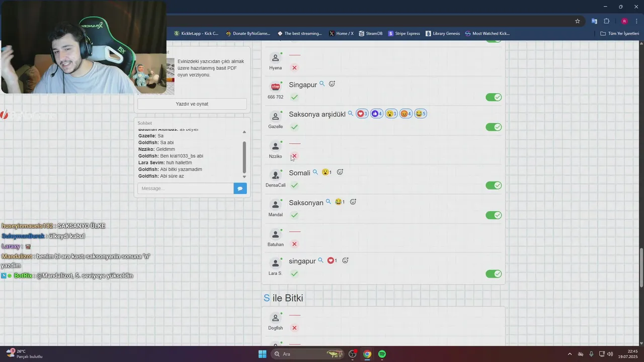Add reaction to Lara S.'s singapur answer

click(345, 260)
